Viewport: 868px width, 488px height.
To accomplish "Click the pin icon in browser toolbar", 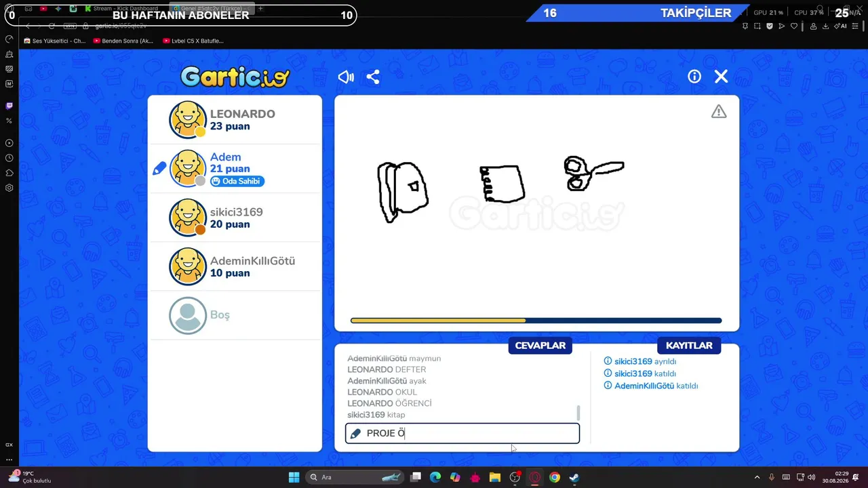I will [745, 26].
